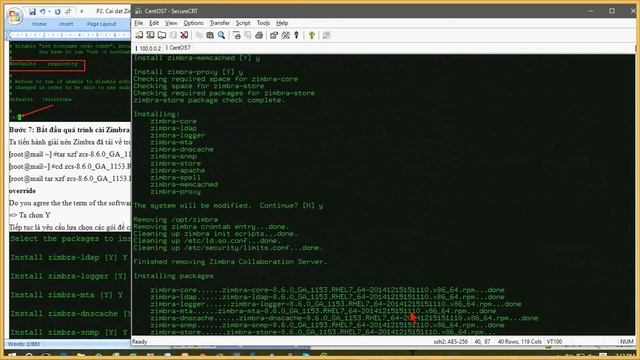Open the Edit menu in SecureCRT
Viewport: 640px width, 360px height.
154,23
